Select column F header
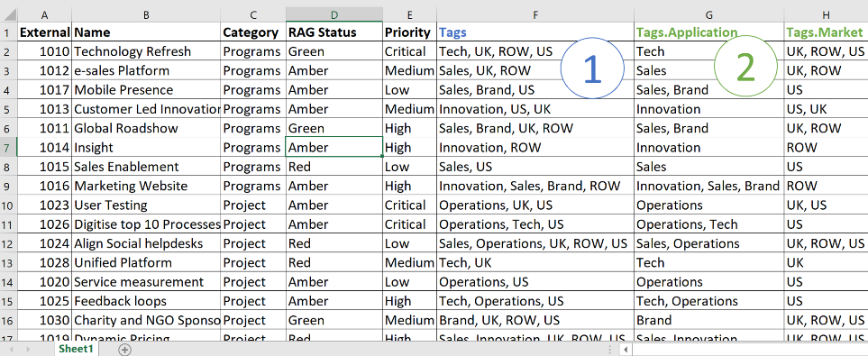Screen dimensions: 868x356 coord(535,15)
